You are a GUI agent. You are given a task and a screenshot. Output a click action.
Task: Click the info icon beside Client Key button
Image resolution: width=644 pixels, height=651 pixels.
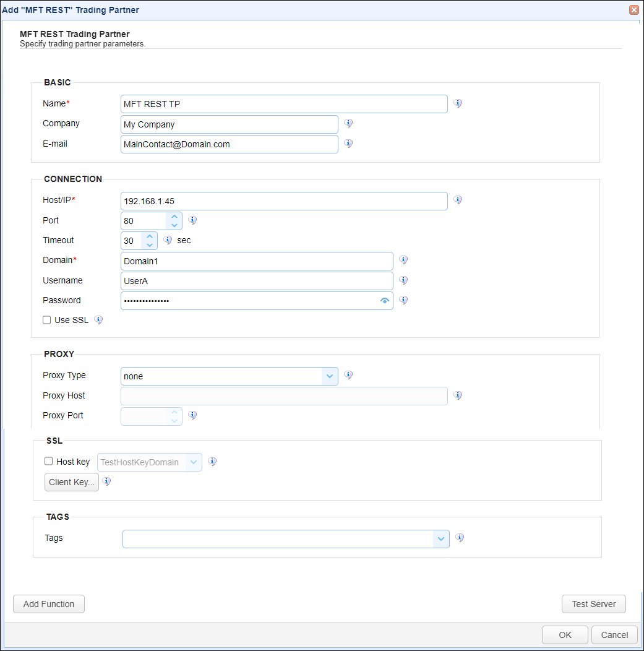[106, 481]
